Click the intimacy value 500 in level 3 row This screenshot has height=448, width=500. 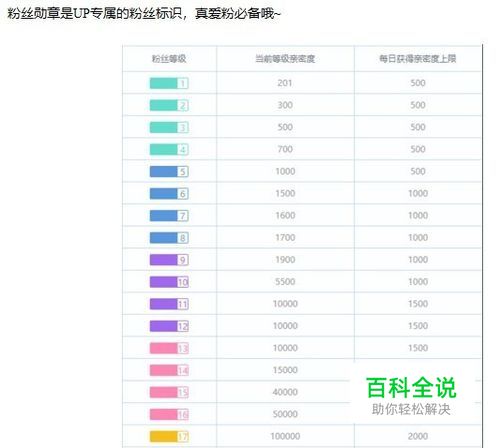(x=285, y=127)
